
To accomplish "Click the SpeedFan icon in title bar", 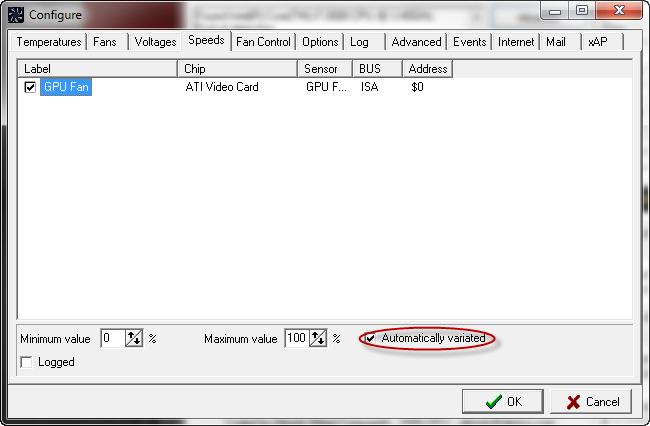I will coord(16,14).
